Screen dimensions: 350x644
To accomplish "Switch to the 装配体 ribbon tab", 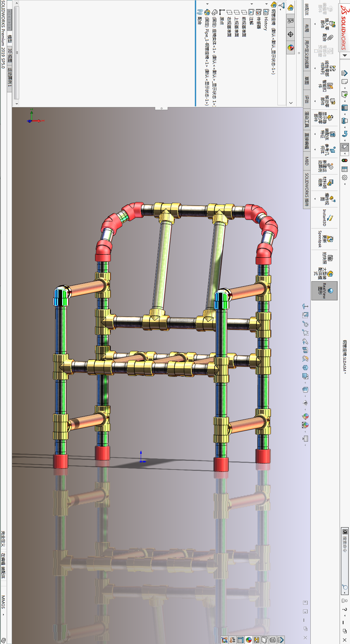I will click(x=307, y=9).
